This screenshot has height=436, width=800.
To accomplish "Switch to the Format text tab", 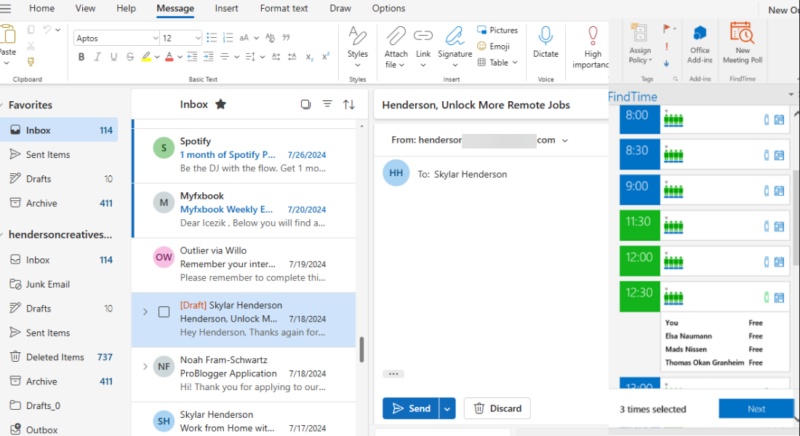I will tap(284, 9).
